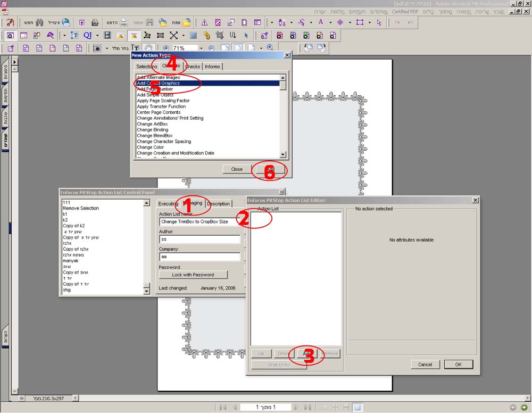The height and width of the screenshot is (413, 532).
Task: Click the QI quick inspector icon
Action: 88,35
